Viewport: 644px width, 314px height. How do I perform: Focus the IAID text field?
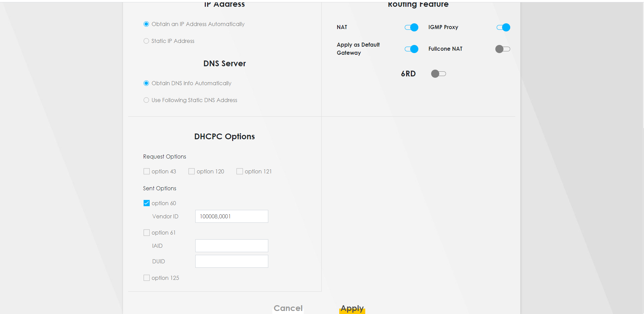pyautogui.click(x=231, y=246)
